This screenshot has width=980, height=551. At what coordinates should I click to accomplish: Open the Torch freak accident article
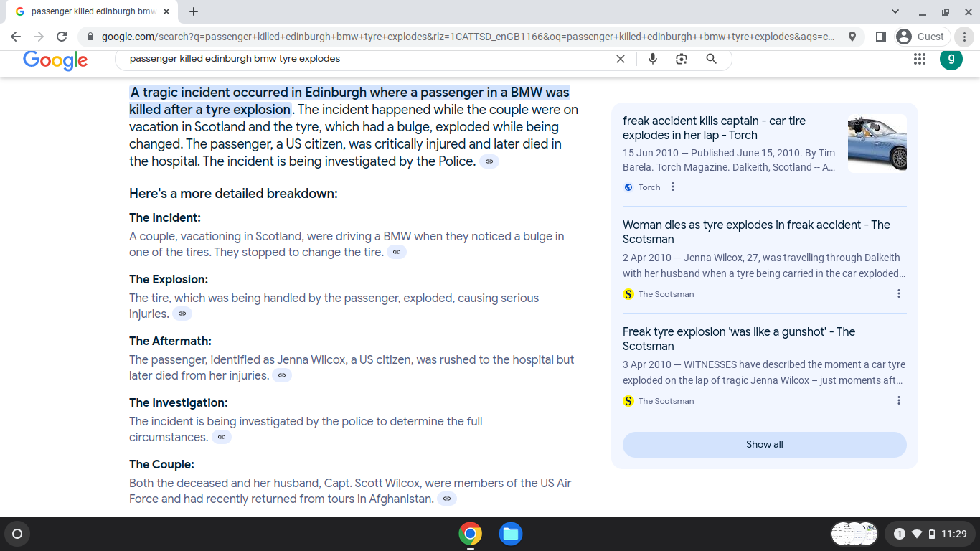(x=714, y=128)
